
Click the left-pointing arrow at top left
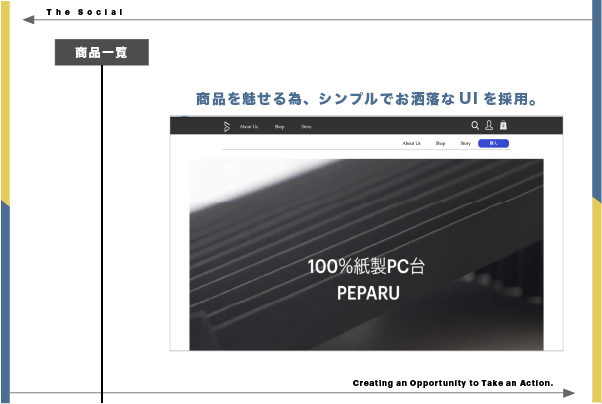(x=28, y=19)
